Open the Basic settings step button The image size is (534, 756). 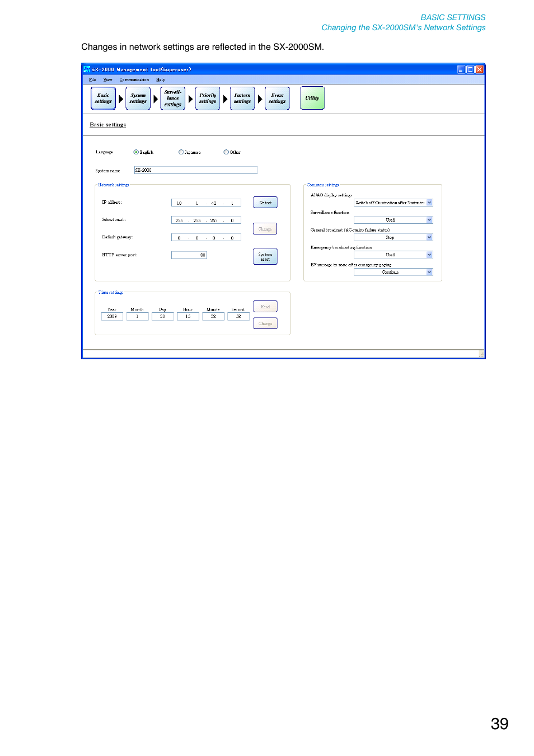tap(103, 98)
